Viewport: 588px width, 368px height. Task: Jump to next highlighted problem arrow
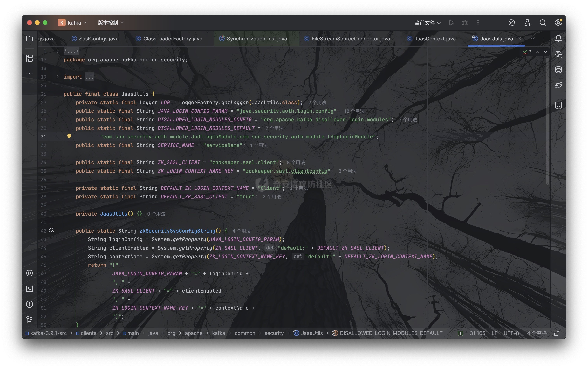[x=545, y=52]
